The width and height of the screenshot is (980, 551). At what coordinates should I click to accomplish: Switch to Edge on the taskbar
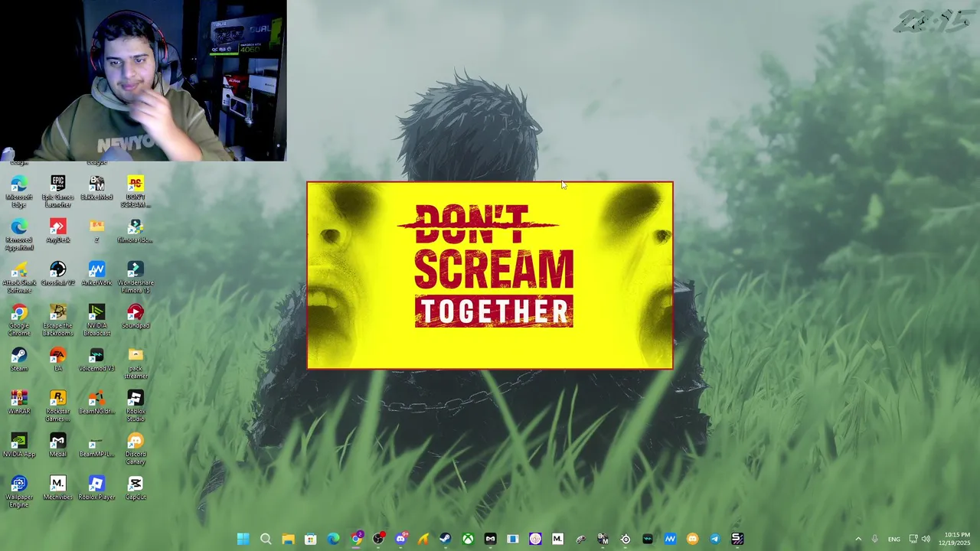[x=333, y=539]
